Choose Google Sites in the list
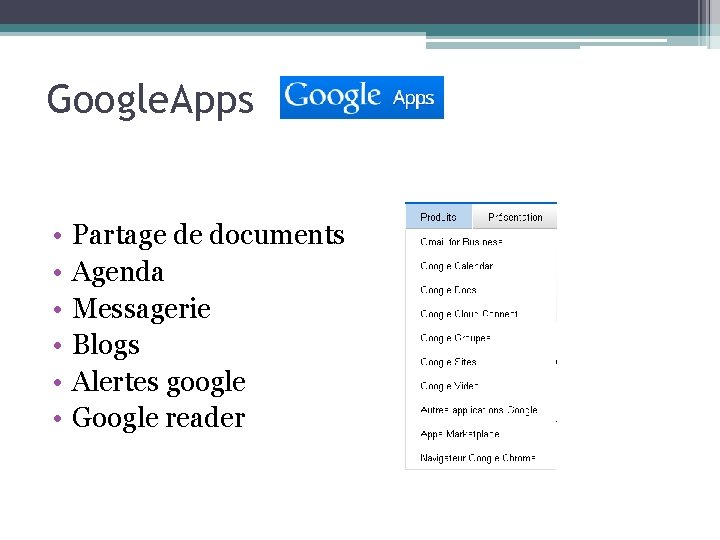The width and height of the screenshot is (720, 540). tap(448, 362)
